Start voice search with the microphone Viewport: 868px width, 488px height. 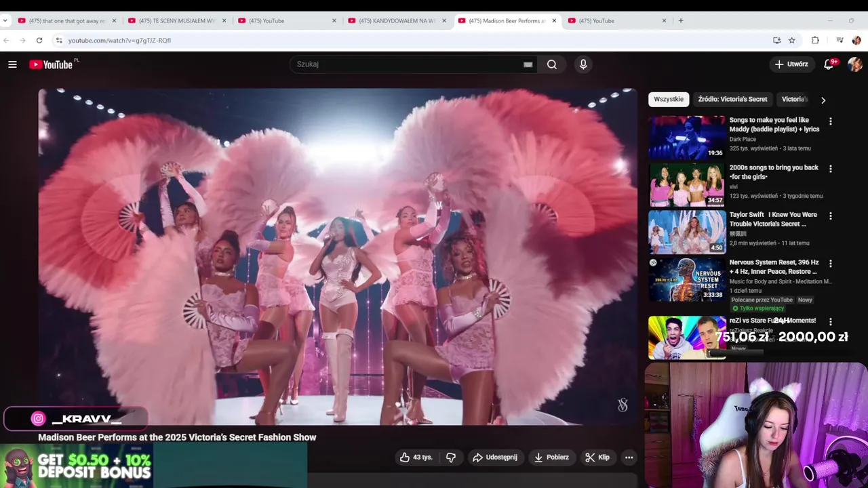pyautogui.click(x=583, y=64)
